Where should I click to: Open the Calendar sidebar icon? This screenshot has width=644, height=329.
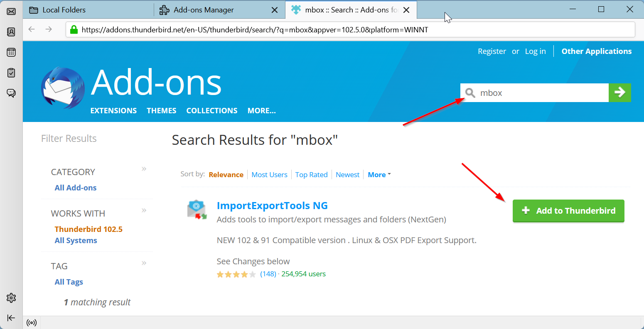coord(11,52)
